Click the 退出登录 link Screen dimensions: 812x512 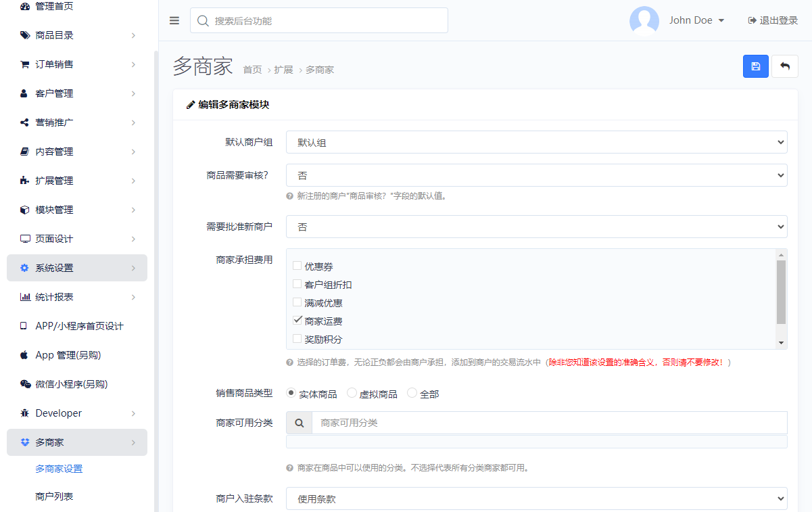(x=773, y=20)
